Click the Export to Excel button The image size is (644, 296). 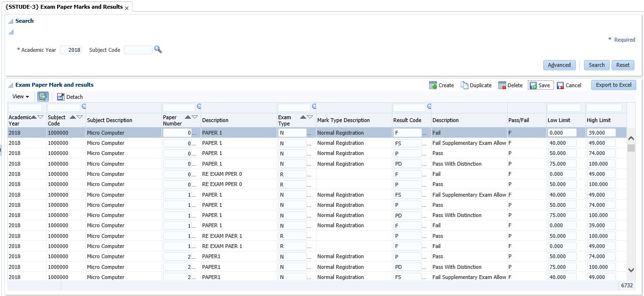click(x=613, y=85)
